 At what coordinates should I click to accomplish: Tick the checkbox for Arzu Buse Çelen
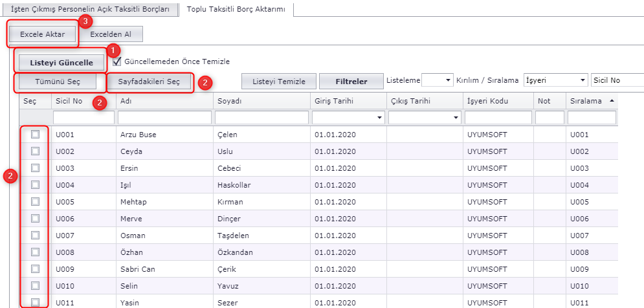coord(36,135)
